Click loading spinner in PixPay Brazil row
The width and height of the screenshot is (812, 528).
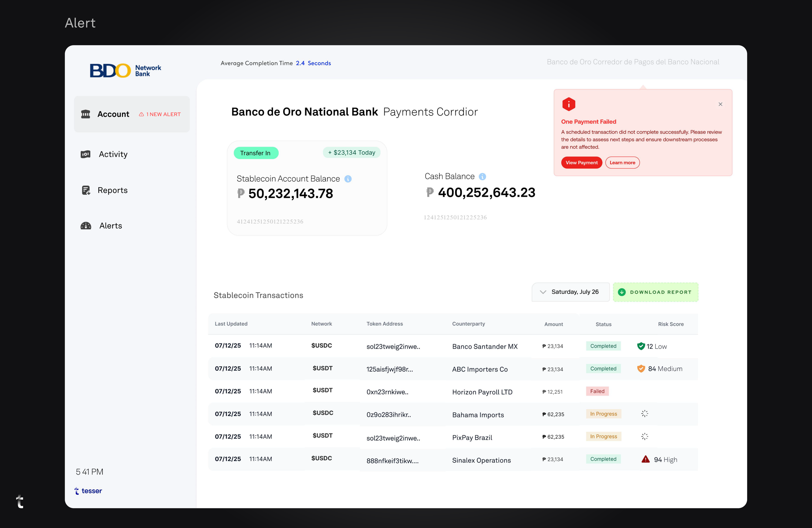point(645,436)
